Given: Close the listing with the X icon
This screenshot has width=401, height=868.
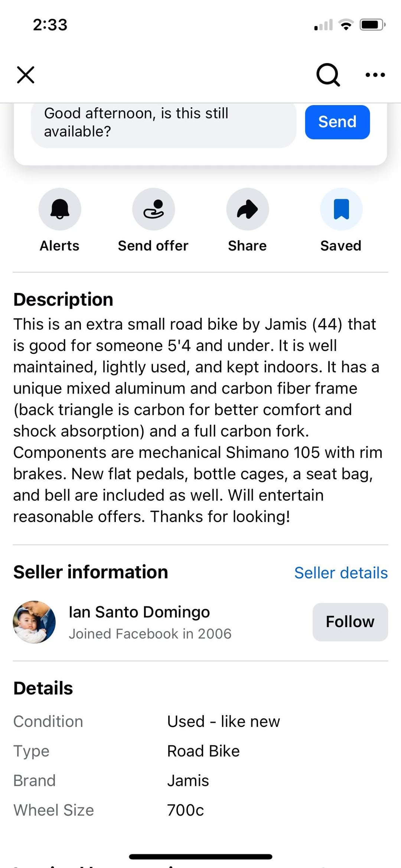Looking at the screenshot, I should click(x=26, y=75).
